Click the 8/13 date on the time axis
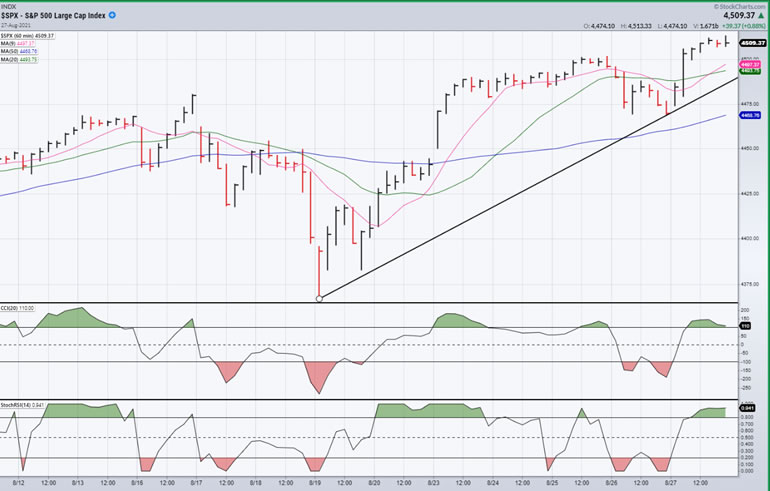 [x=78, y=483]
